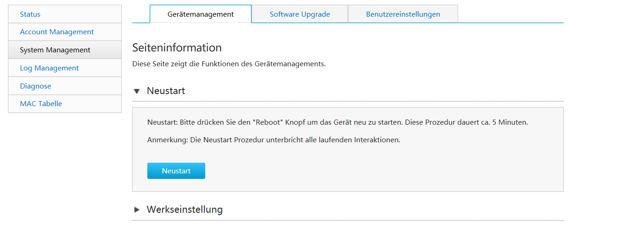Open Log Management section
Image resolution: width=644 pixels, height=235 pixels.
pos(49,68)
